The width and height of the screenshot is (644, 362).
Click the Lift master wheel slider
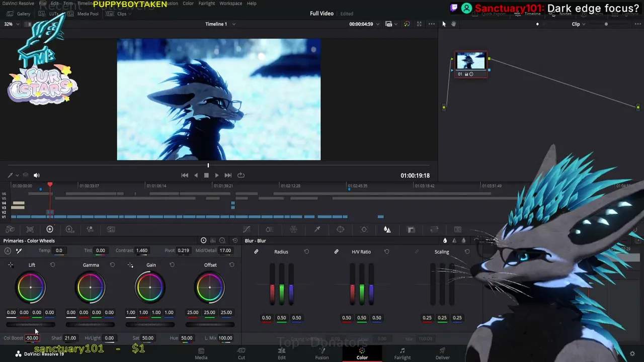click(31, 324)
